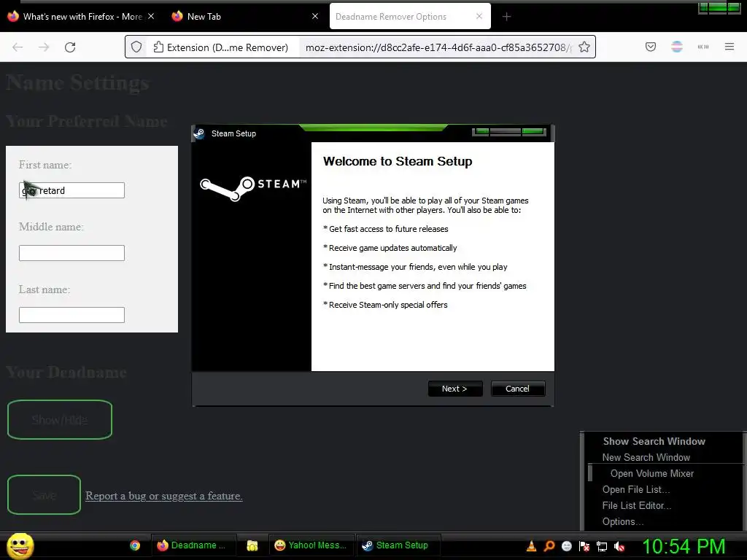Focus the Last name input field

pos(72,315)
